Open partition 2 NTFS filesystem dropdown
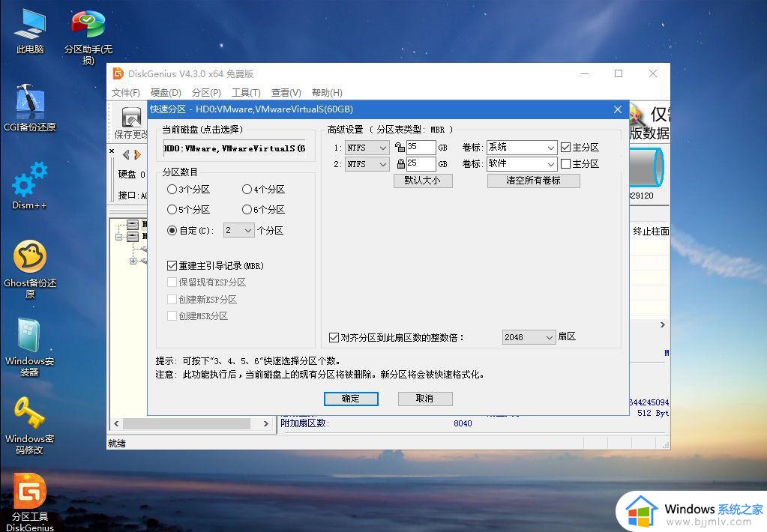 pyautogui.click(x=367, y=164)
